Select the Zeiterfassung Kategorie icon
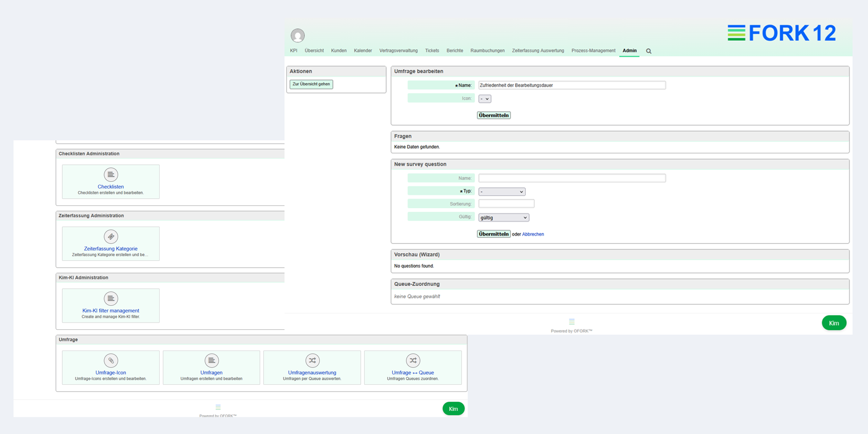Screen dimensions: 868x434 point(110,236)
